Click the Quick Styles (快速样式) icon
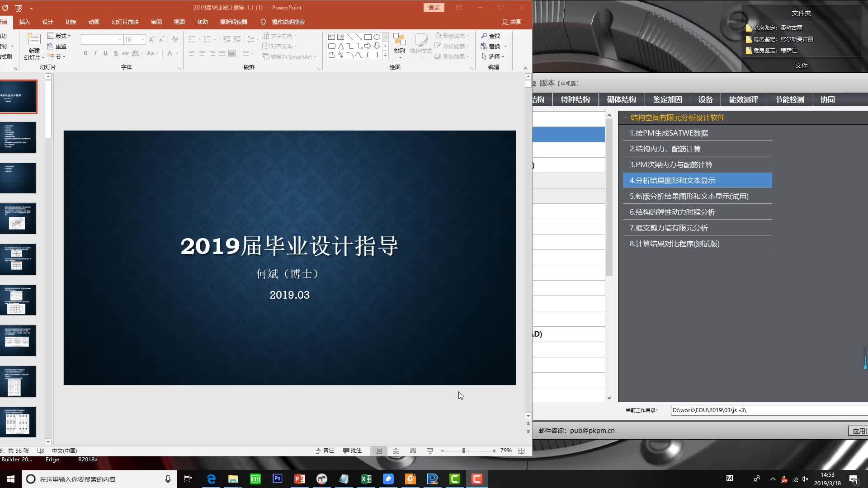This screenshot has width=868, height=488. [x=421, y=45]
